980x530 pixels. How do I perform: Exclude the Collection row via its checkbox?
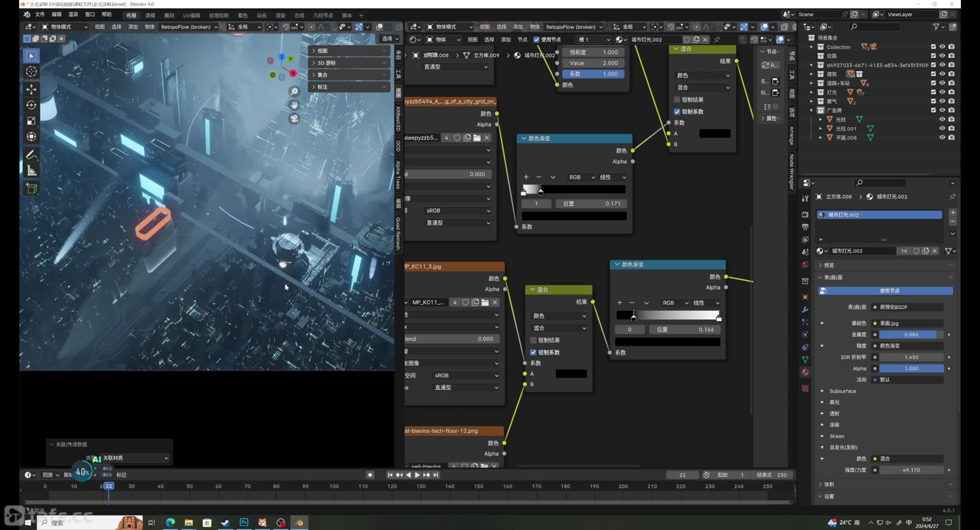[x=933, y=47]
